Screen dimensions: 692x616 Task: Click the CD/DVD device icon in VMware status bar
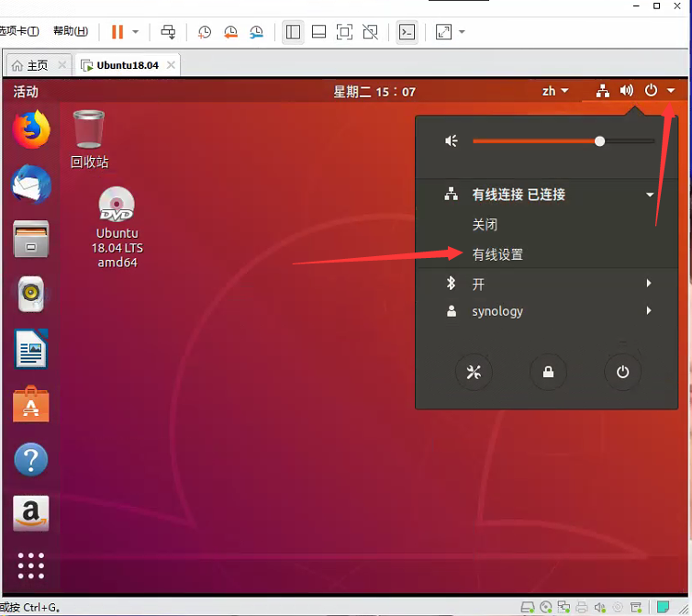(x=546, y=608)
